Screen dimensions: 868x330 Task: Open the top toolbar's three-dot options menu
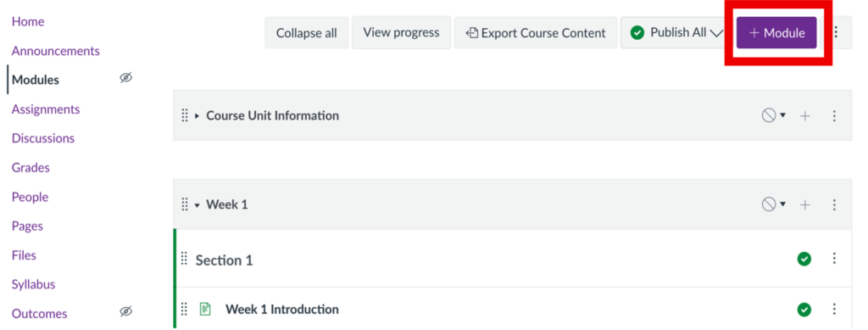click(x=836, y=33)
